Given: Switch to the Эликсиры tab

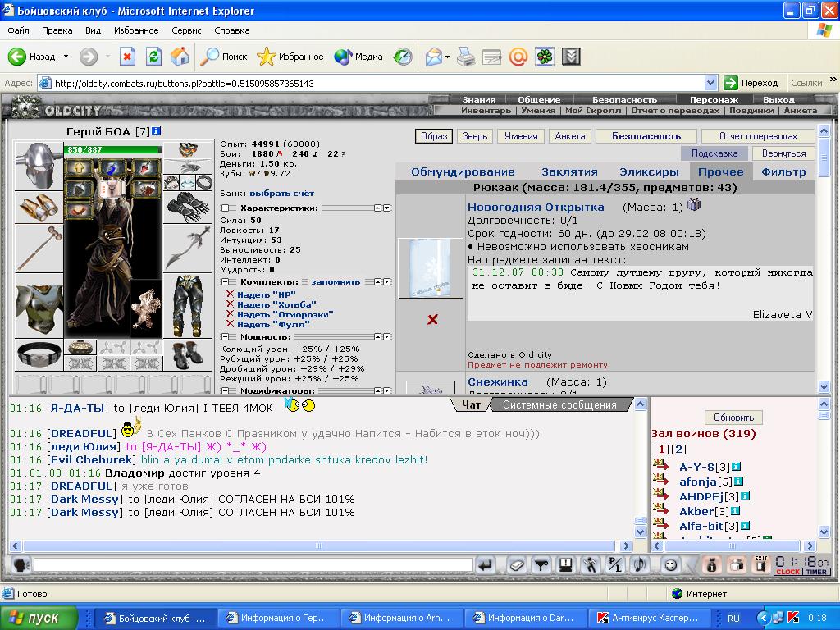Looking at the screenshot, I should (x=650, y=172).
